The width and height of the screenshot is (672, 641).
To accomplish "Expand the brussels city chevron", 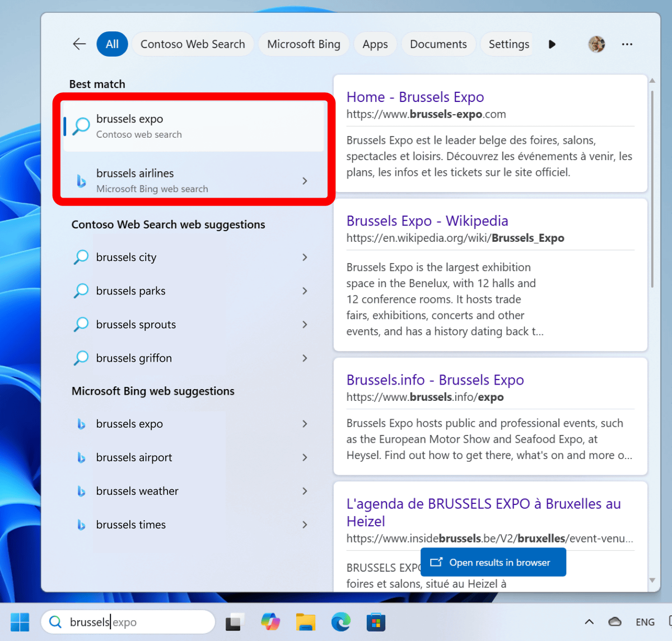I will pyautogui.click(x=305, y=258).
